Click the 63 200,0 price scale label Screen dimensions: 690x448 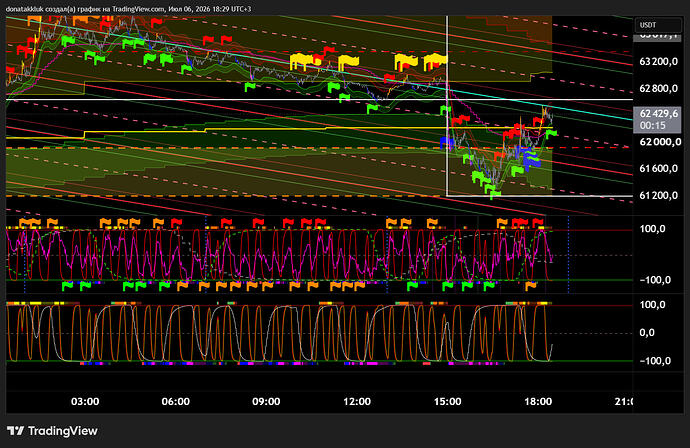(658, 62)
